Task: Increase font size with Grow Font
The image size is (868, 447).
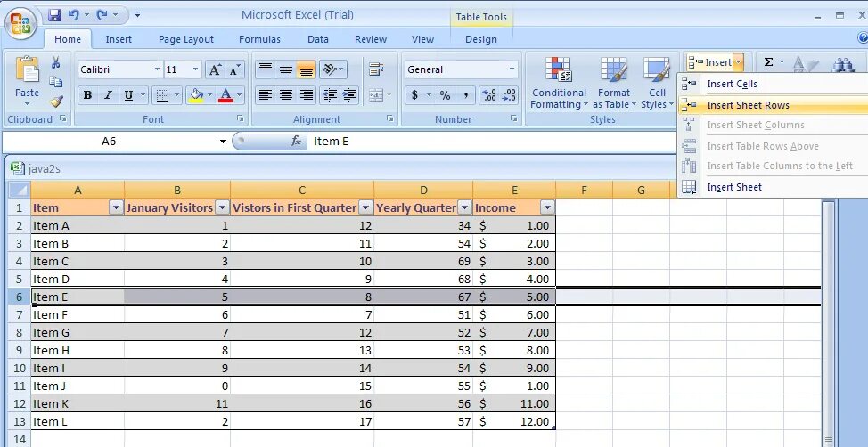Action: pyautogui.click(x=214, y=69)
